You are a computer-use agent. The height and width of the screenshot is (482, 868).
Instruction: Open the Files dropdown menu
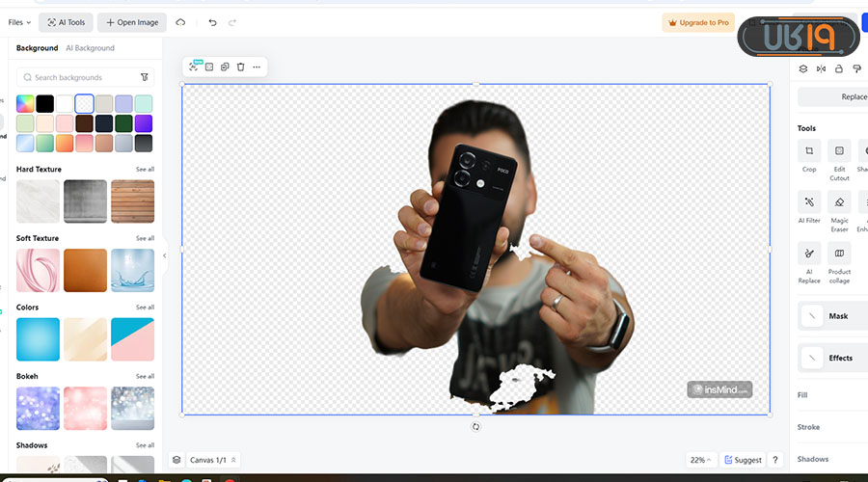pyautogui.click(x=19, y=22)
